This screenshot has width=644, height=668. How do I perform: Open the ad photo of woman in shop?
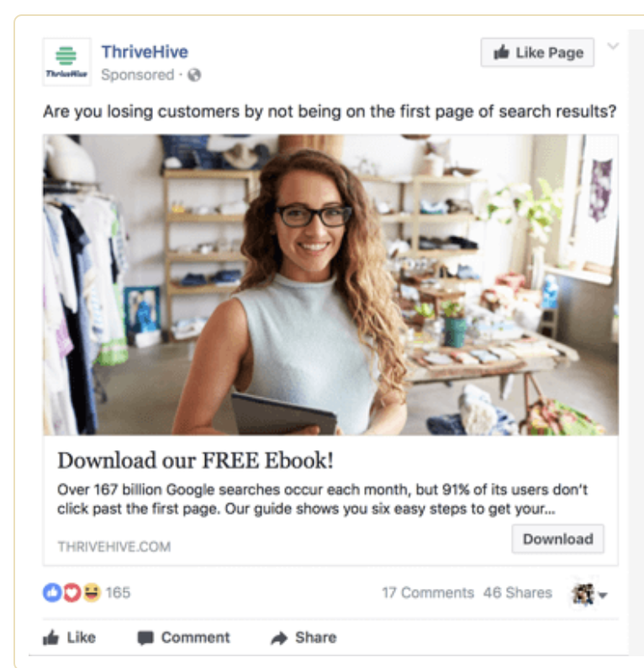(x=330, y=284)
